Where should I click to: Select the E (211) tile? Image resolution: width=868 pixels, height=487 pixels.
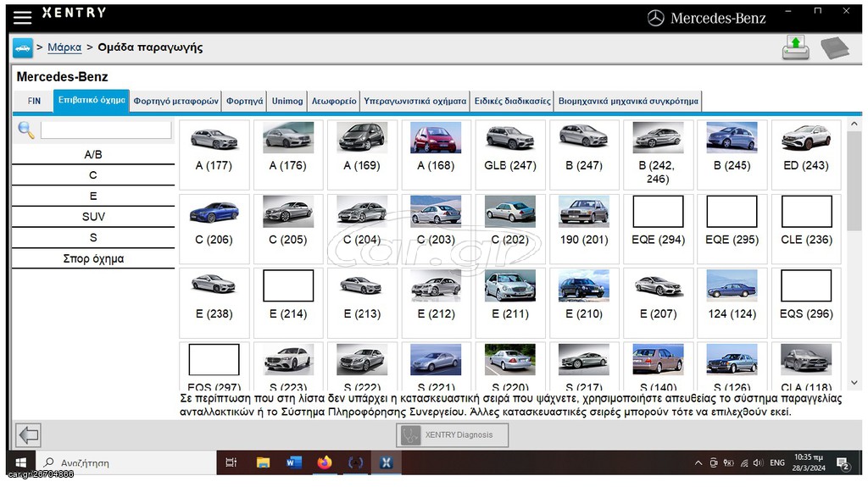510,302
